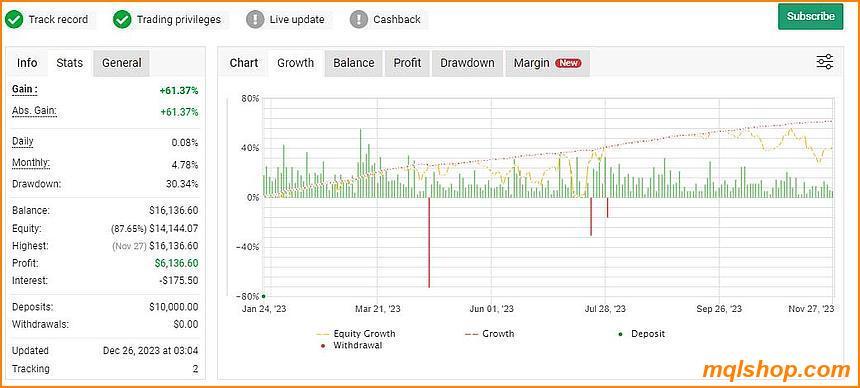Click the Mar 21, '23 axis label
Image resolution: width=860 pixels, height=388 pixels.
377,309
